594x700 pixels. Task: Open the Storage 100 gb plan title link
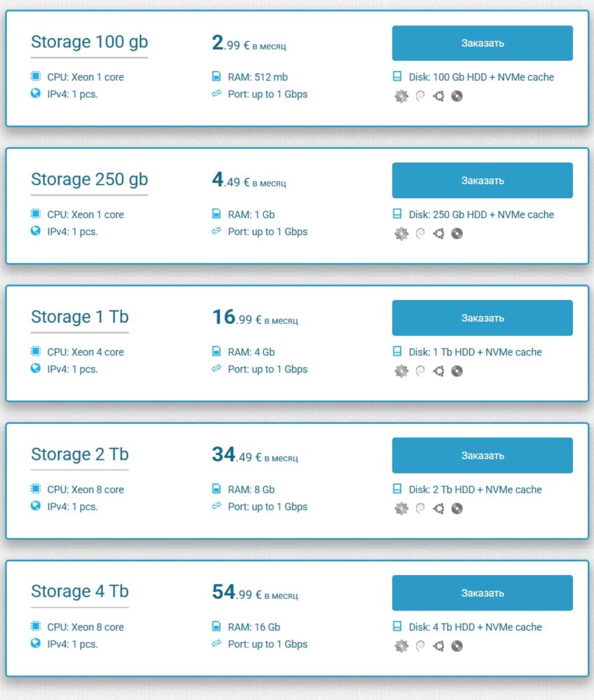tap(89, 42)
